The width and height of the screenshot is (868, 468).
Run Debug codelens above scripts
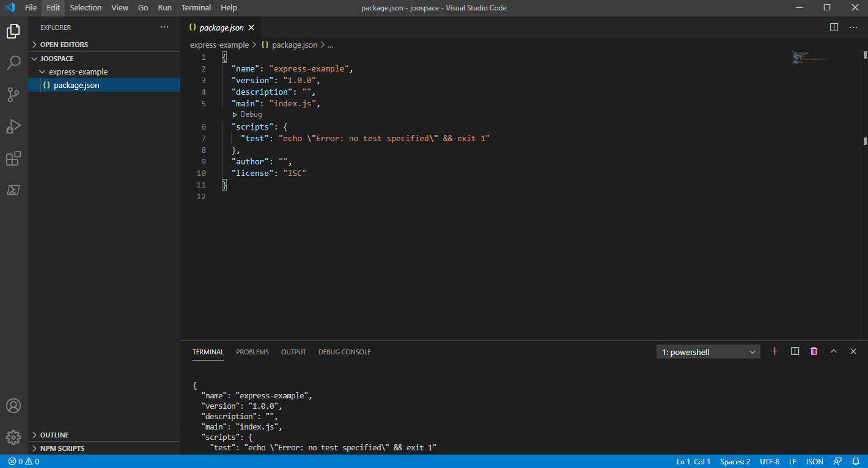(247, 114)
